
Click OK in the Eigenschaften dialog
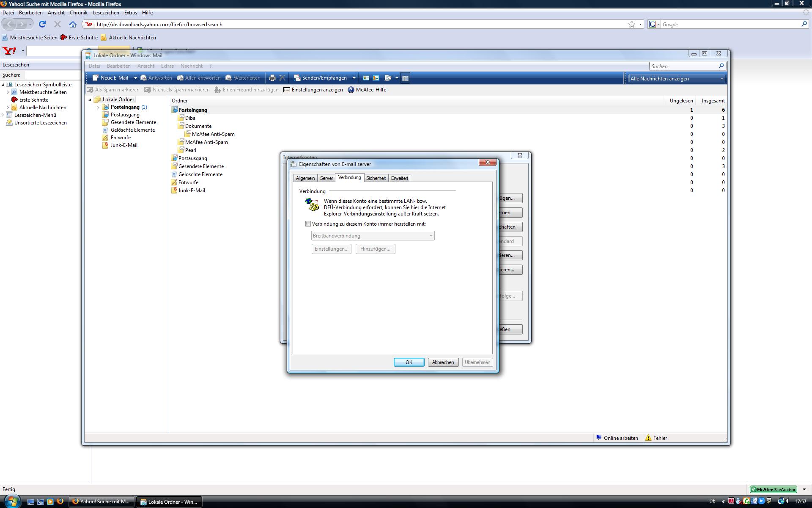click(409, 362)
